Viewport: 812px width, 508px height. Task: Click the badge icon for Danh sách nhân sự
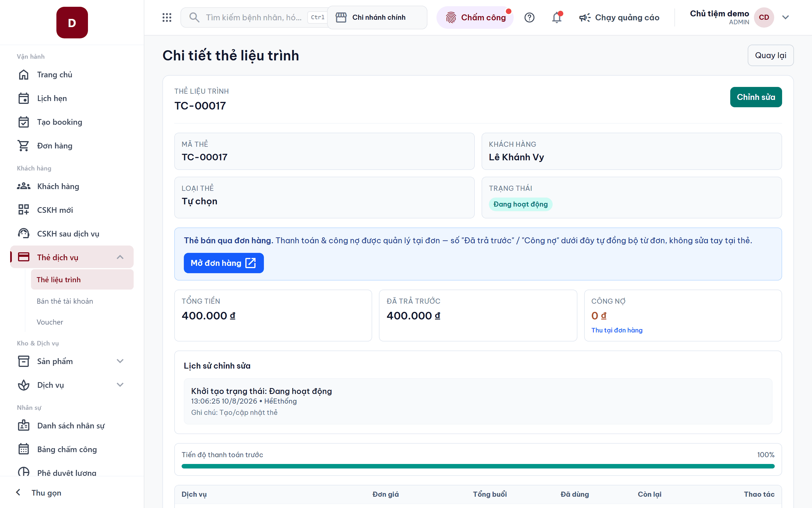[23, 425]
